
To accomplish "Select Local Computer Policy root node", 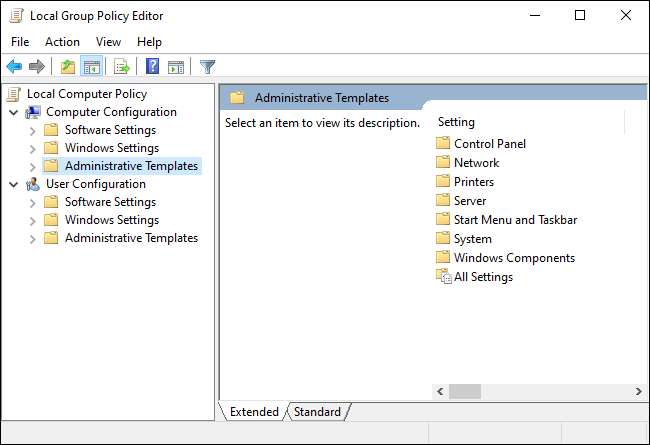I will [x=87, y=94].
